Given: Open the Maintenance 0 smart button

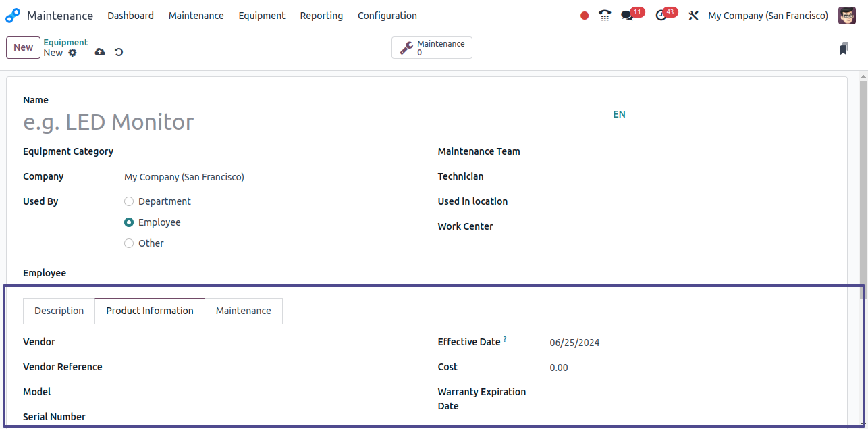Looking at the screenshot, I should 432,48.
